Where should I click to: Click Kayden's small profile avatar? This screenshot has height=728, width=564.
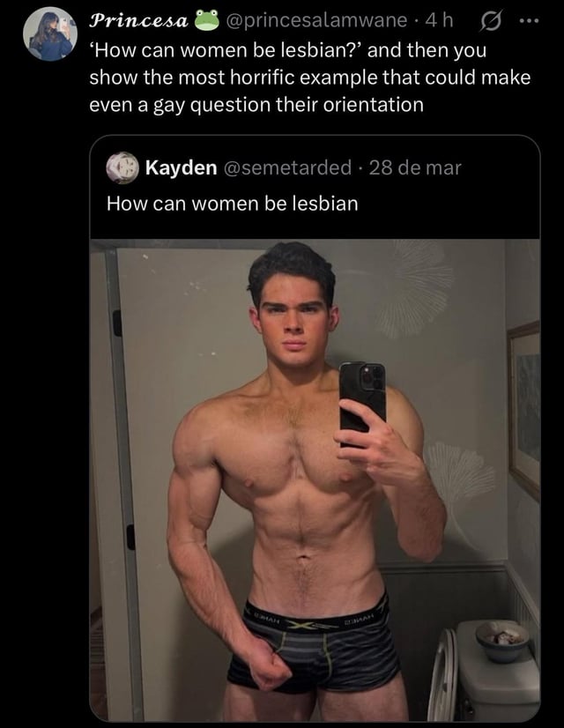click(x=122, y=167)
